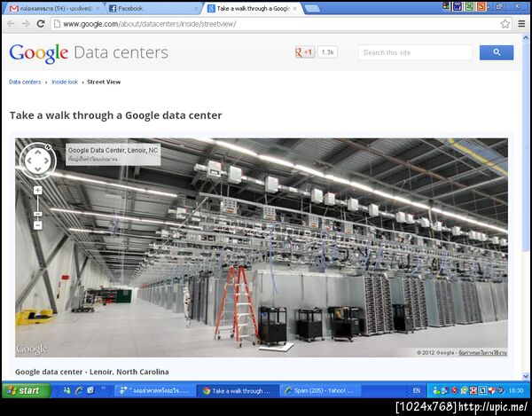Close the Facebook tab
Image resolution: width=532 pixels, height=416 pixels.
tap(196, 9)
